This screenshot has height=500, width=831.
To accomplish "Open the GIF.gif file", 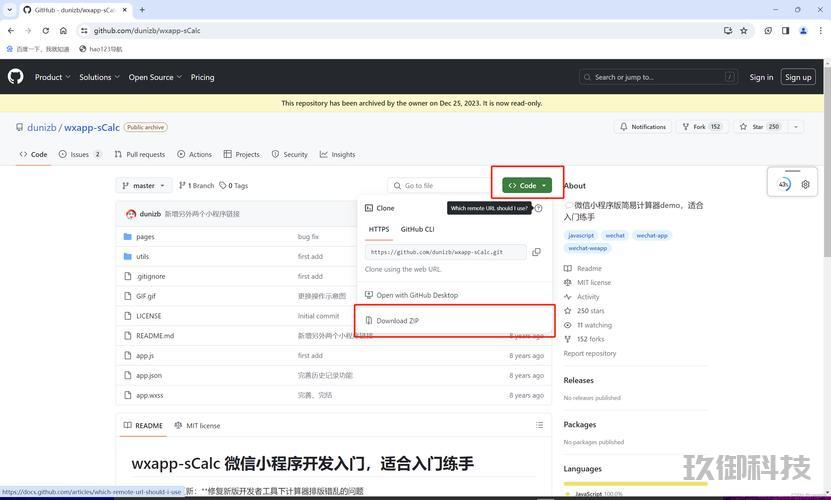I will pyautogui.click(x=146, y=296).
